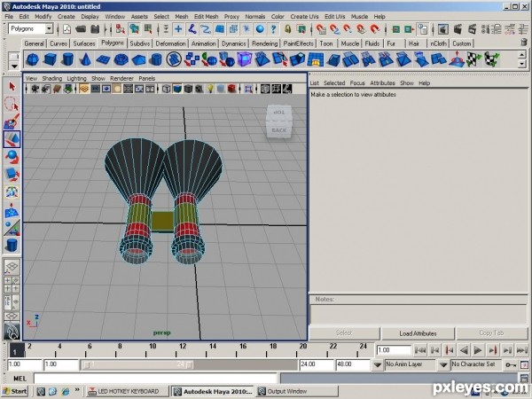532x399 pixels.
Task: Click the MEL command language label
Action: coord(20,379)
